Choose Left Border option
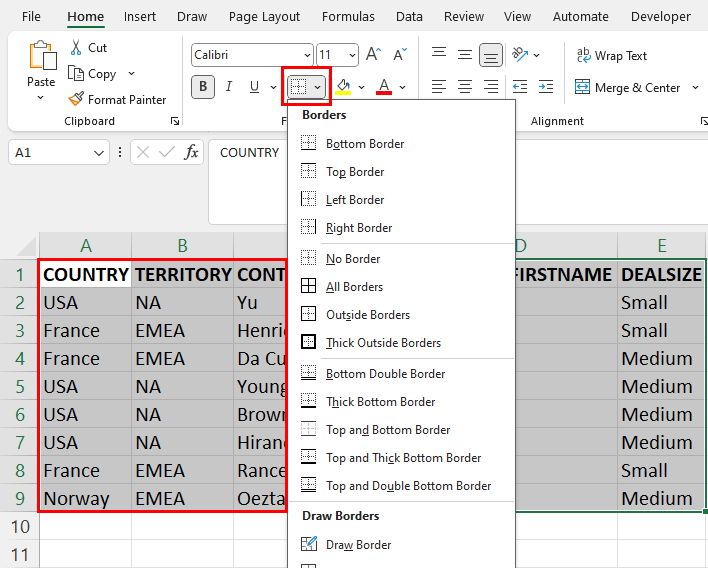The image size is (708, 568). coord(401,200)
